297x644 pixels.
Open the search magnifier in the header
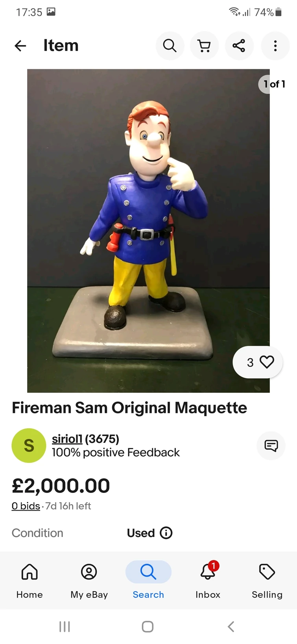pos(170,46)
